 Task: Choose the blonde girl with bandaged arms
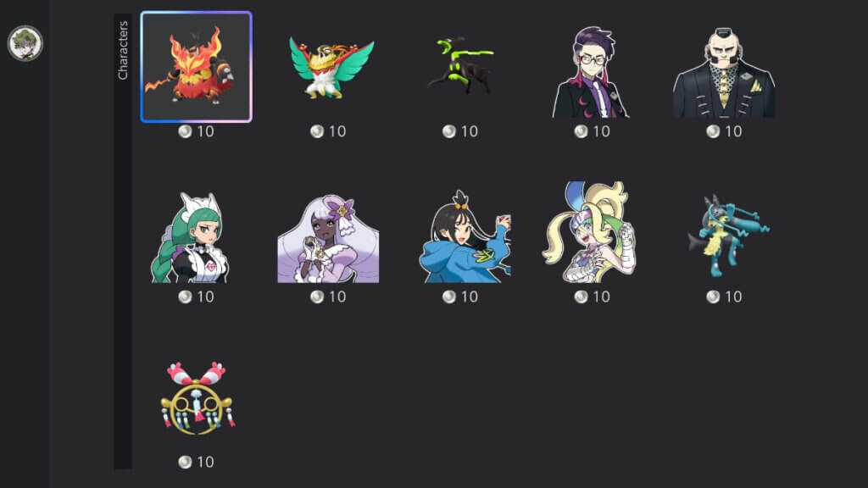590,232
